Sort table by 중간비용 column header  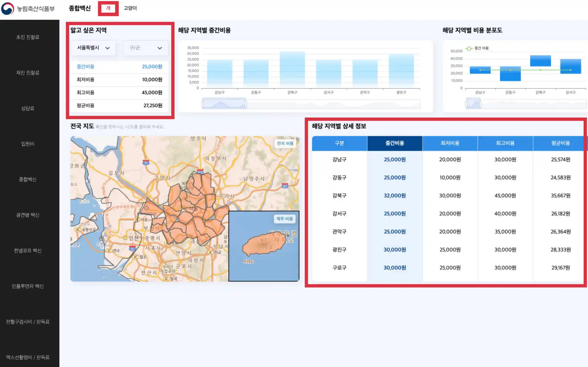tap(395, 143)
